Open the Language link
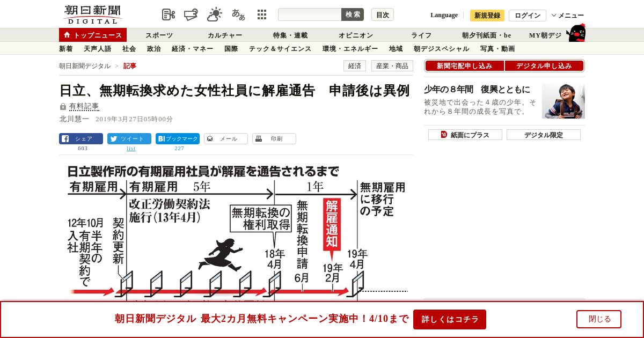644x338 pixels. [x=444, y=15]
